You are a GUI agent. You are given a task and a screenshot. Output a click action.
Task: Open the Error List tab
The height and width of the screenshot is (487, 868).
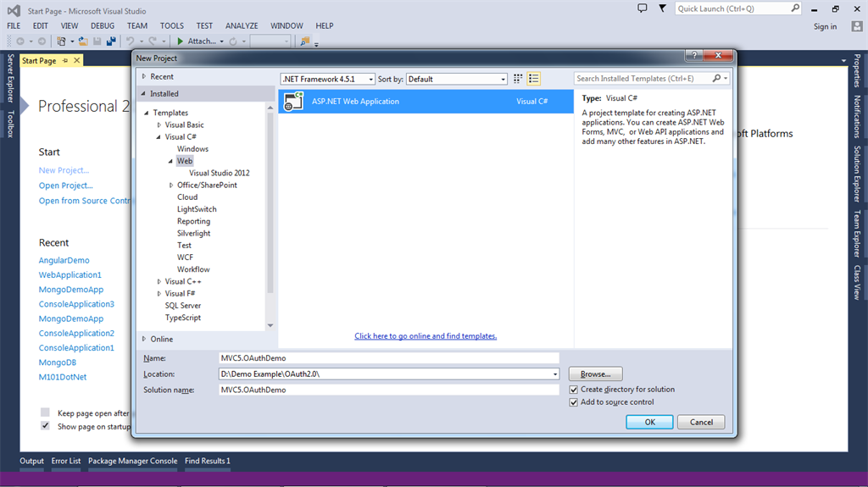point(66,461)
